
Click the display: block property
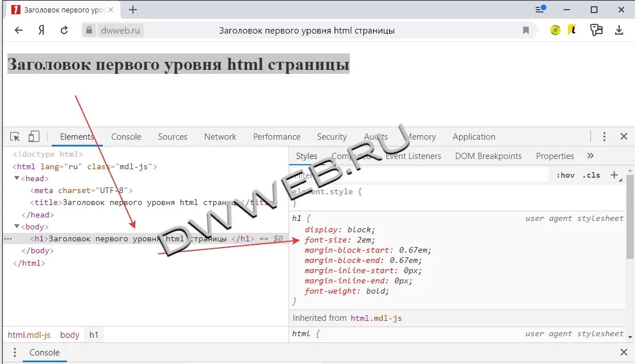pyautogui.click(x=340, y=230)
